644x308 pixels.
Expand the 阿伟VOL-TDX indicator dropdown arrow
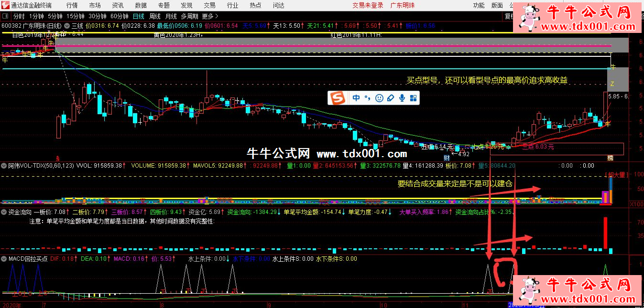point(4,166)
